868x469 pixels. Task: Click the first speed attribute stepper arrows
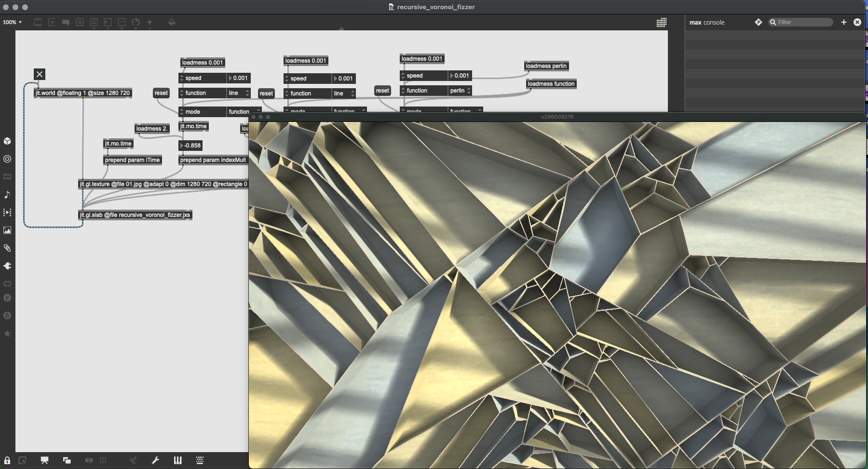pos(181,78)
